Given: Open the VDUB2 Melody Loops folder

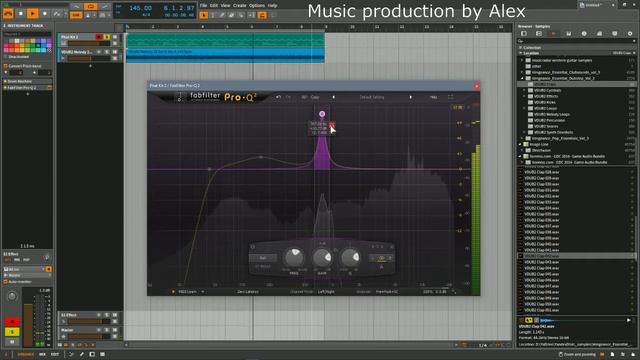Looking at the screenshot, I should [x=552, y=114].
